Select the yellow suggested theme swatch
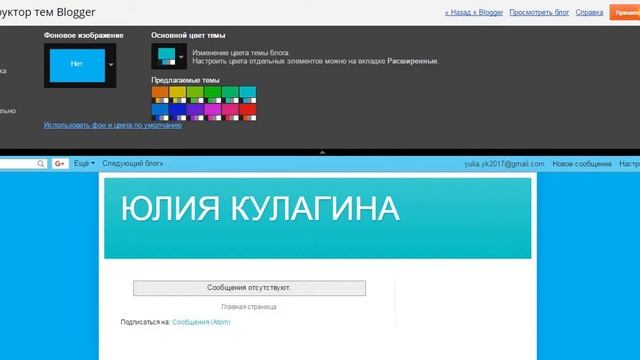Image resolution: width=640 pixels, height=360 pixels. coord(178,94)
